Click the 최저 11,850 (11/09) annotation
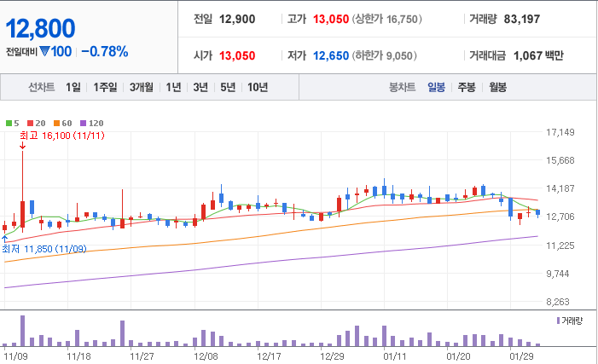 44,249
